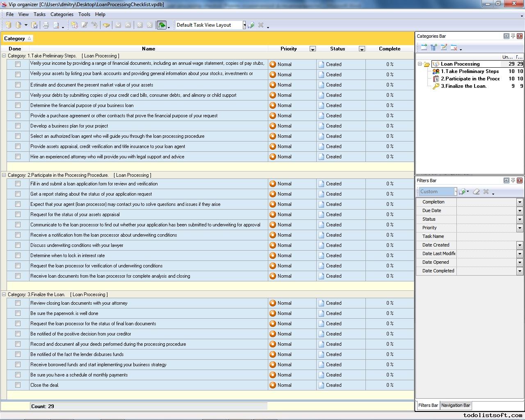Select '3.Finalize the Loan.' in category tree

pyautogui.click(x=463, y=86)
